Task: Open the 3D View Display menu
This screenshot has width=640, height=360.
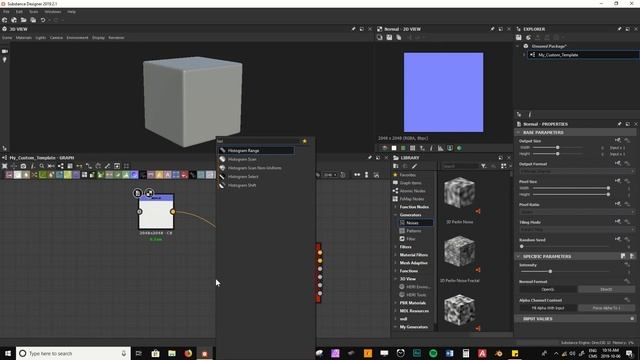Action: 98,38
